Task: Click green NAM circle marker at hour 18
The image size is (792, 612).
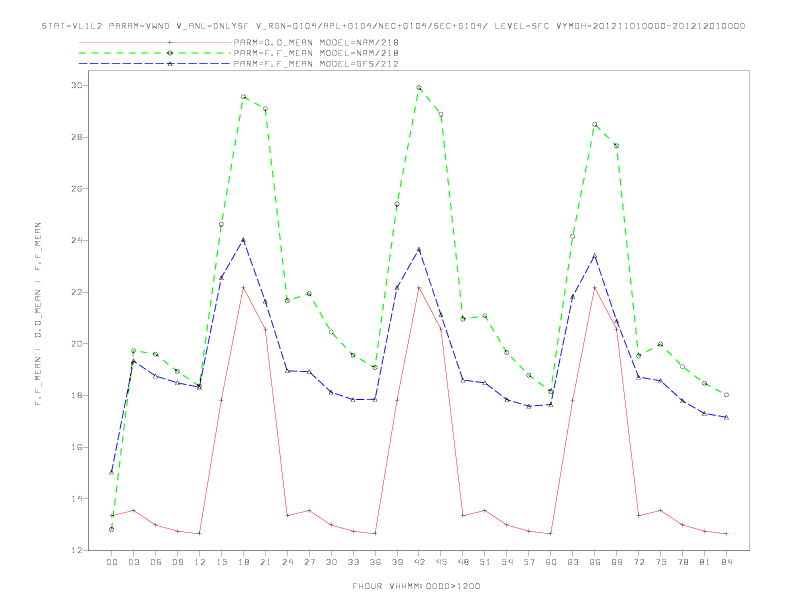Action: click(243, 96)
